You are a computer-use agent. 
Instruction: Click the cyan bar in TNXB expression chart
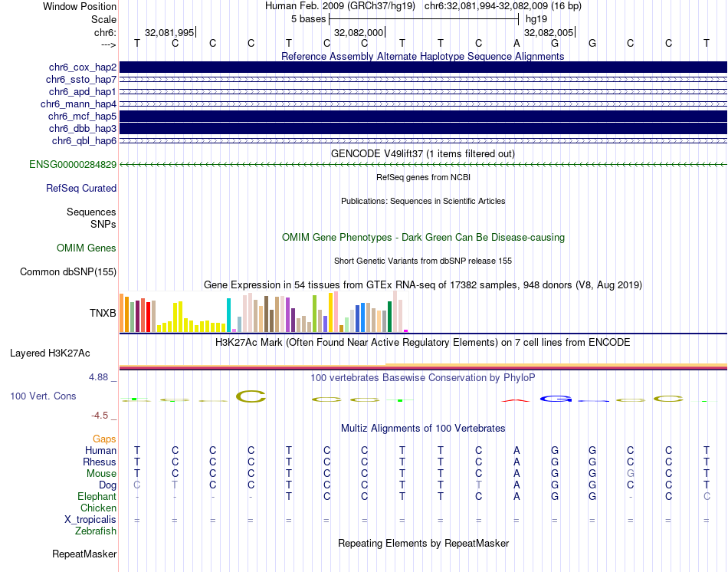tap(229, 315)
